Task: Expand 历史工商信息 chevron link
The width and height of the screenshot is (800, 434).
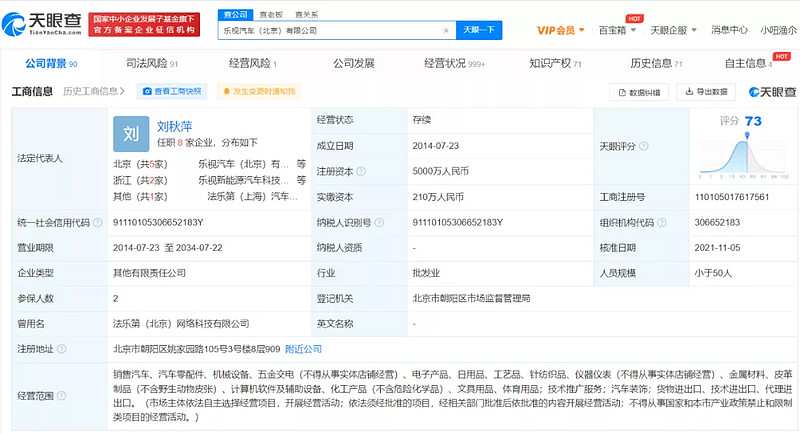Action: (x=94, y=91)
